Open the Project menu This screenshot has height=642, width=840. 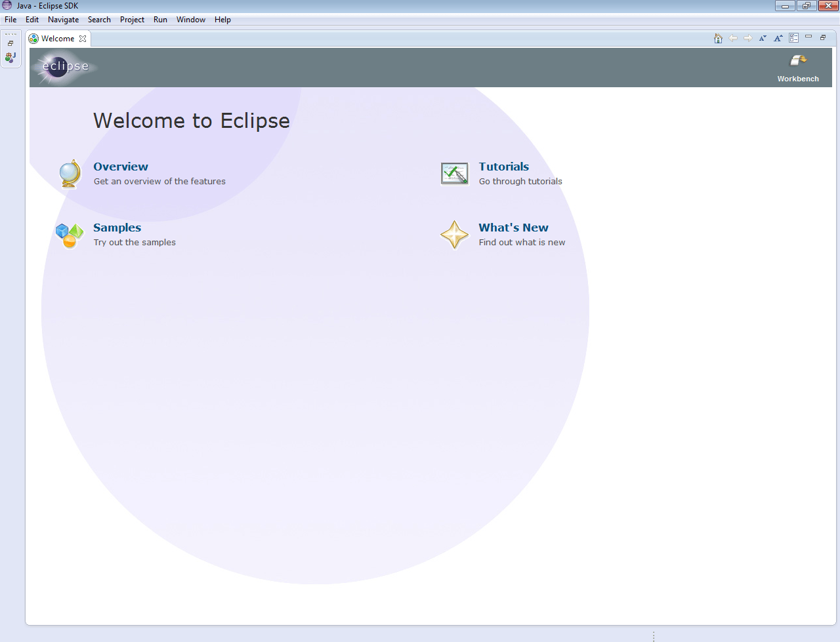[132, 20]
